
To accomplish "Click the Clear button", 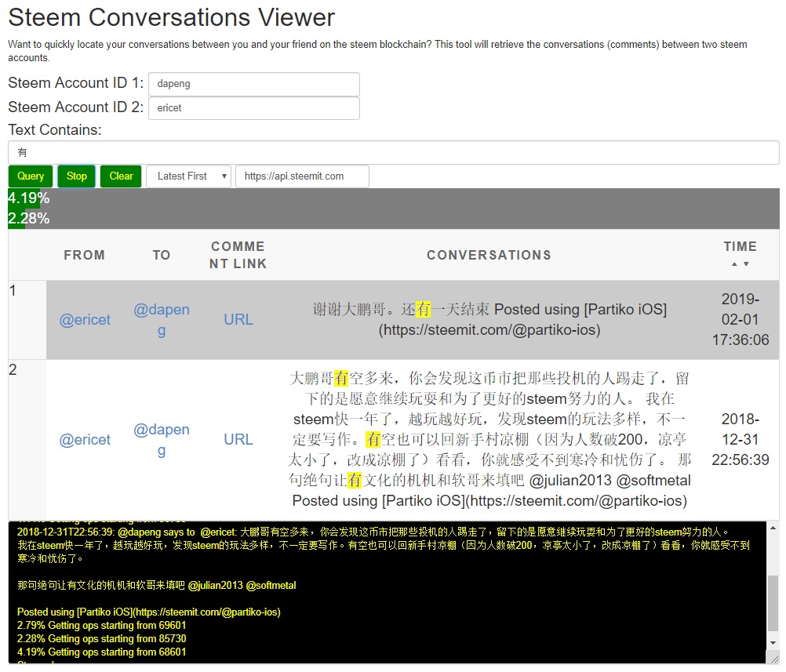I will click(x=121, y=176).
